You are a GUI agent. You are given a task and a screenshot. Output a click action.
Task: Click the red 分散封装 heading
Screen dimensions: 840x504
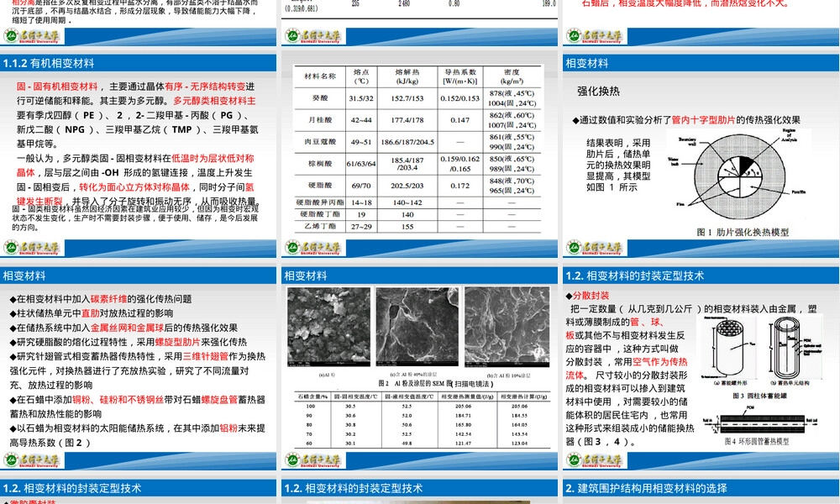click(591, 296)
